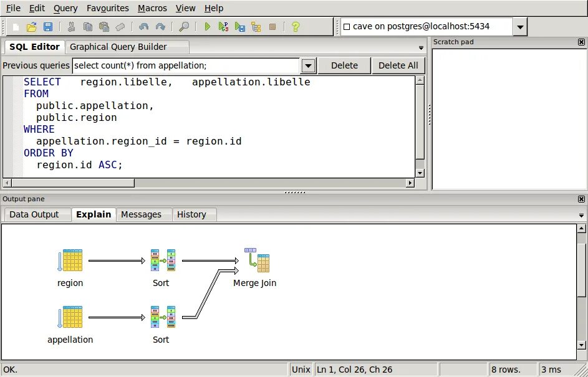The height and width of the screenshot is (377, 588).
Task: Open the database connection dropdown
Action: pos(520,27)
